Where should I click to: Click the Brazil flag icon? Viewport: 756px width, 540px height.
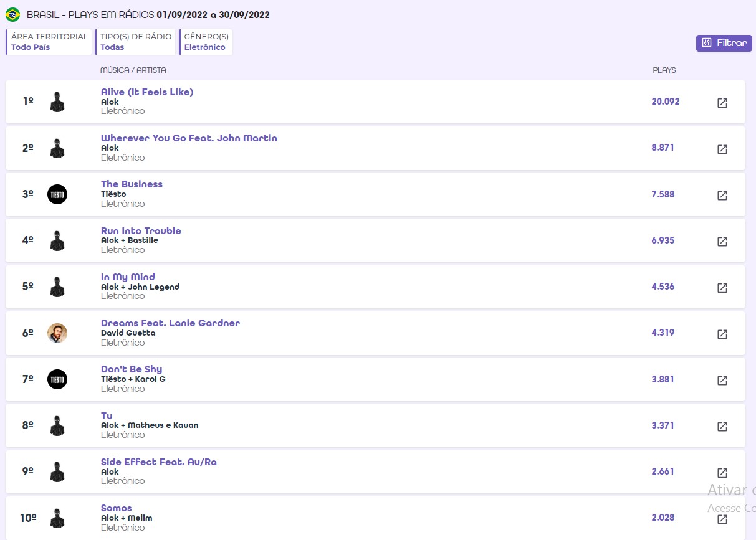point(12,14)
